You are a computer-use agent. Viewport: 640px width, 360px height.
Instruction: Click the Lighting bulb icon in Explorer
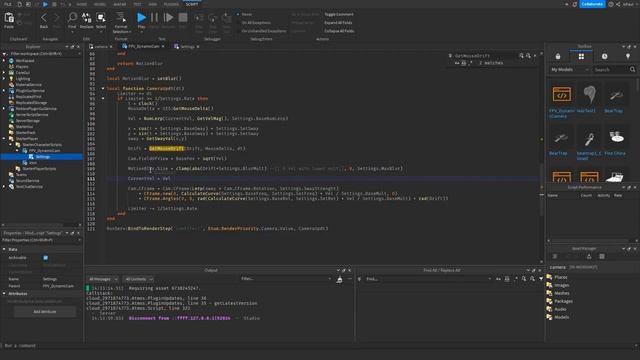[x=11, y=78]
